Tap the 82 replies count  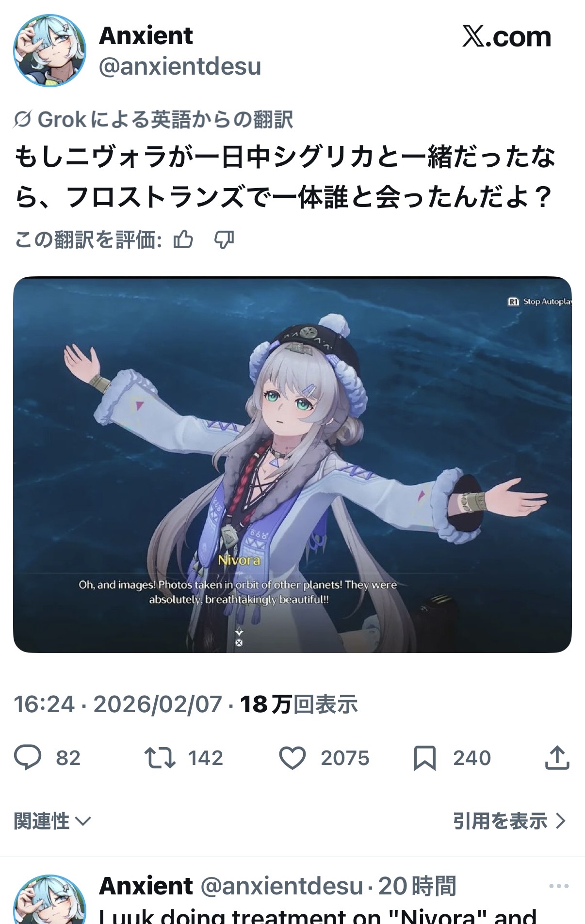tap(68, 758)
